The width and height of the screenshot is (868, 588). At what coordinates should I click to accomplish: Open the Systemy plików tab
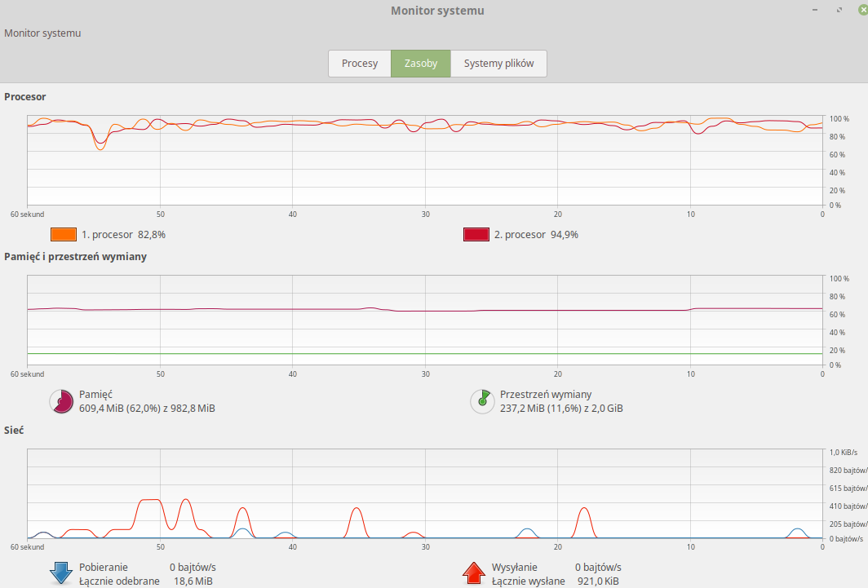point(498,64)
